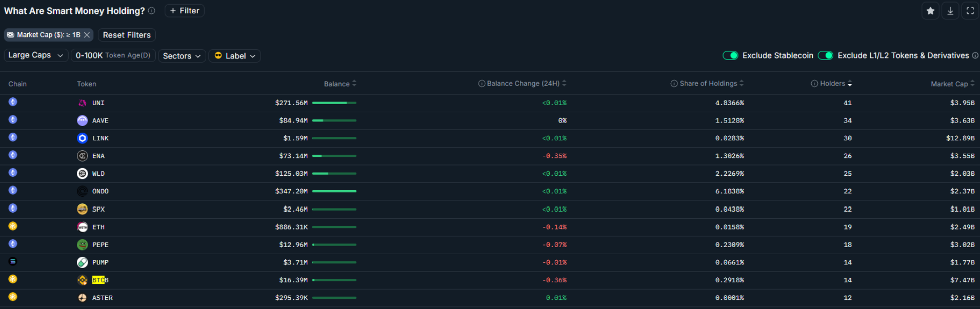
Task: Click the PEPE token icon
Action: pyautogui.click(x=82, y=245)
